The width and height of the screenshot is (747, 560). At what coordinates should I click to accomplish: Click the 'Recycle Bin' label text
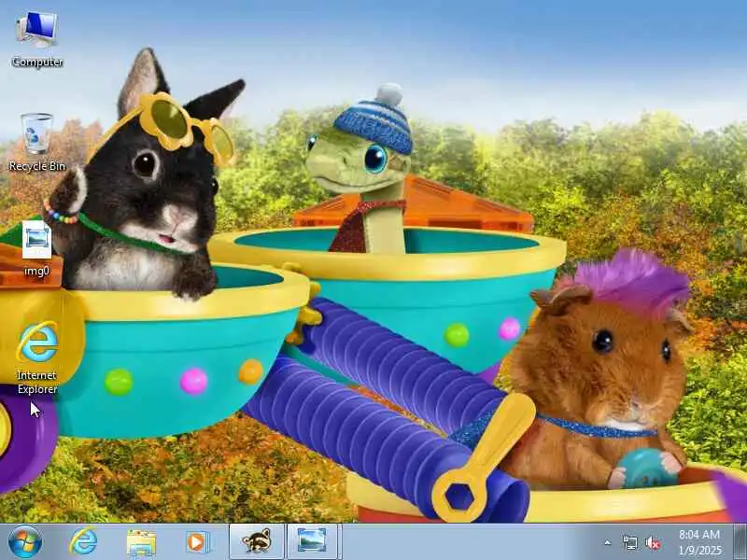(x=37, y=166)
